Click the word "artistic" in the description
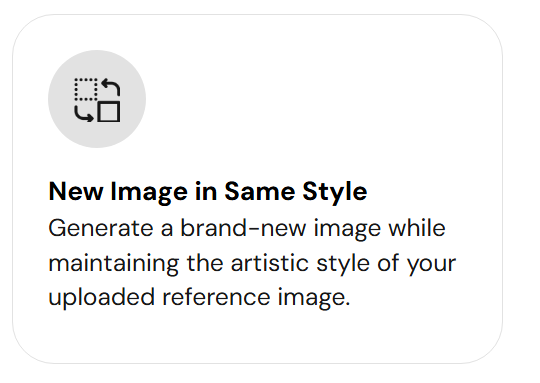The height and width of the screenshot is (383, 540). click(270, 263)
